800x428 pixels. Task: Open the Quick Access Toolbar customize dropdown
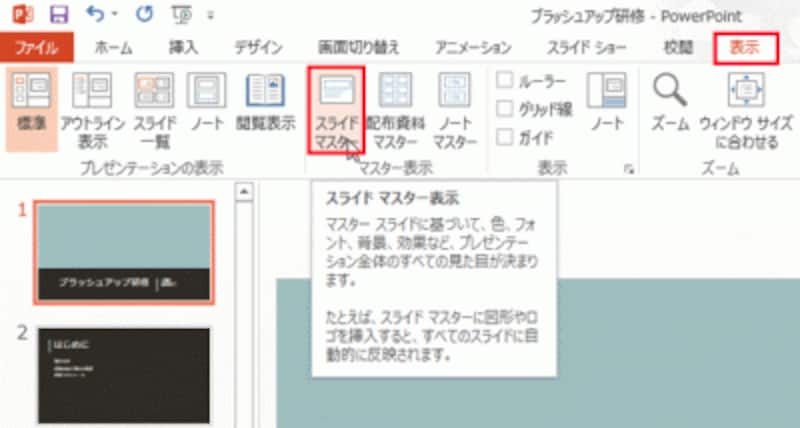point(211,16)
